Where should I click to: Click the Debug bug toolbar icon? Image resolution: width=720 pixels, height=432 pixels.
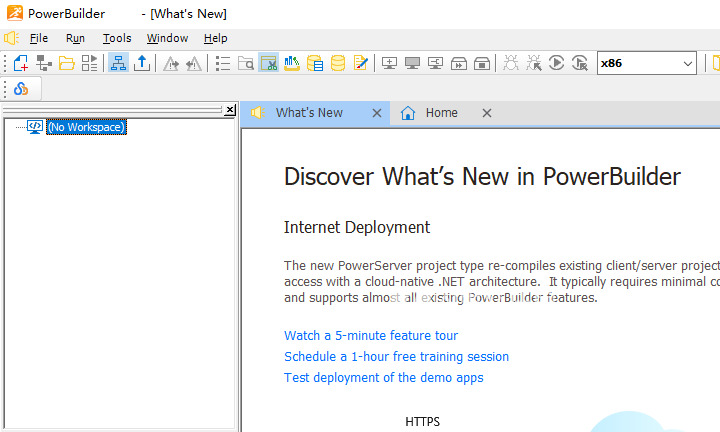tap(511, 63)
